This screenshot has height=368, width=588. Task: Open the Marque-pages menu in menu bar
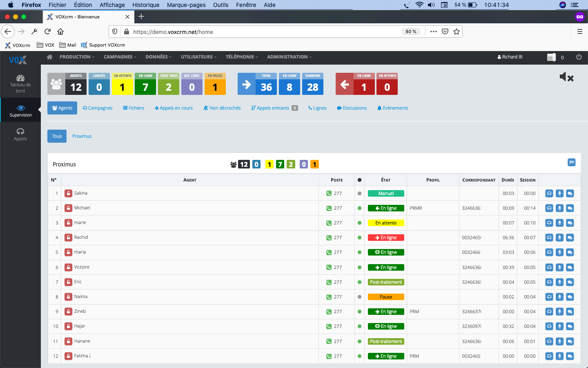[x=186, y=5]
